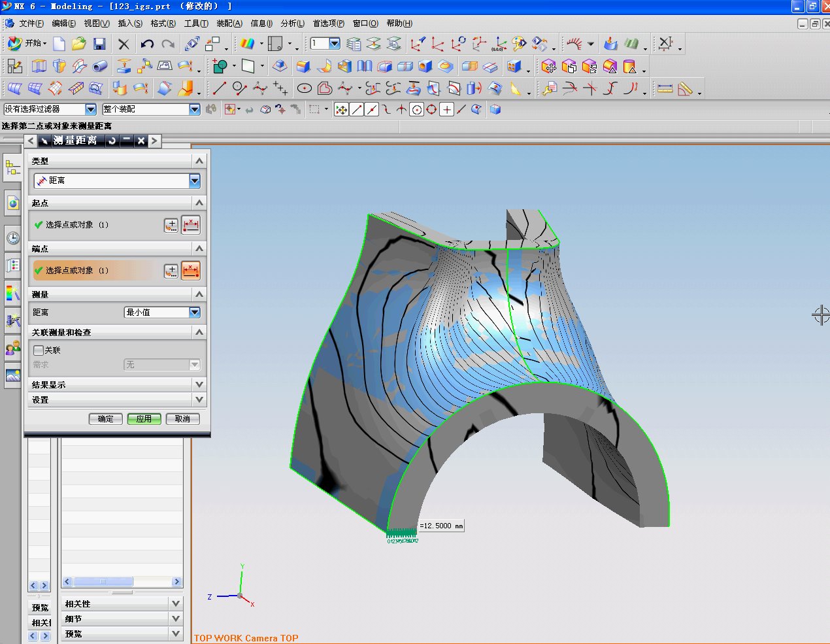Open the 整个装配 selection scope dropdown
Viewport: 830px width, 644px height.
tap(151, 109)
